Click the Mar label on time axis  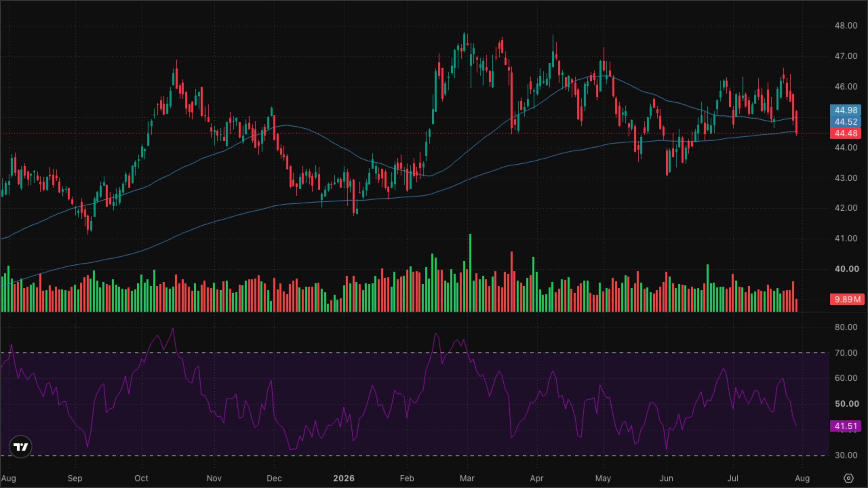point(467,478)
